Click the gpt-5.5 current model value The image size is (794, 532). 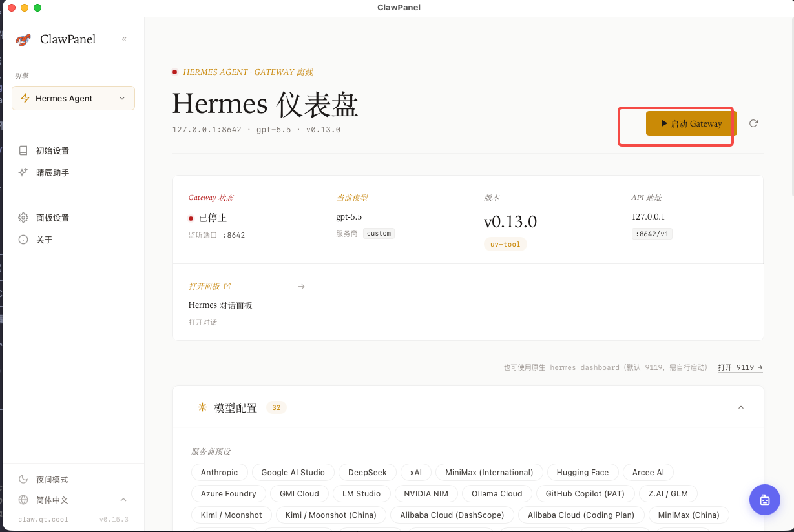[349, 217]
